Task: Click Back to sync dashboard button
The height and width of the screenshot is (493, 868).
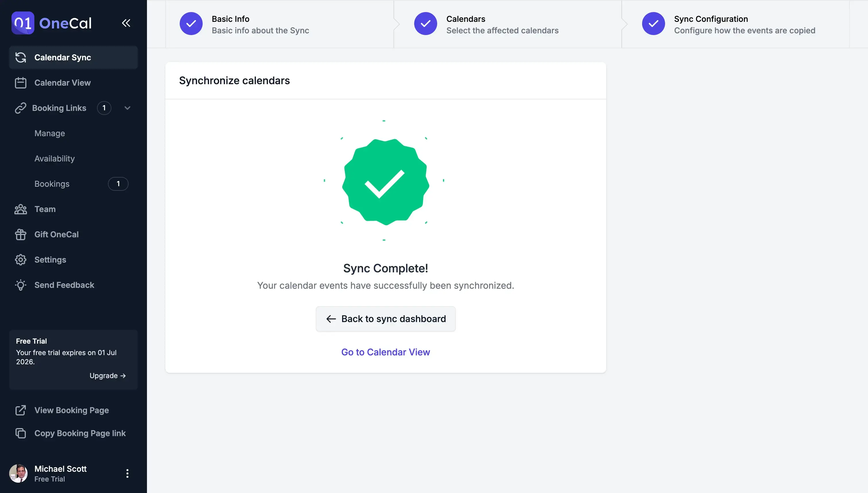Action: (386, 319)
